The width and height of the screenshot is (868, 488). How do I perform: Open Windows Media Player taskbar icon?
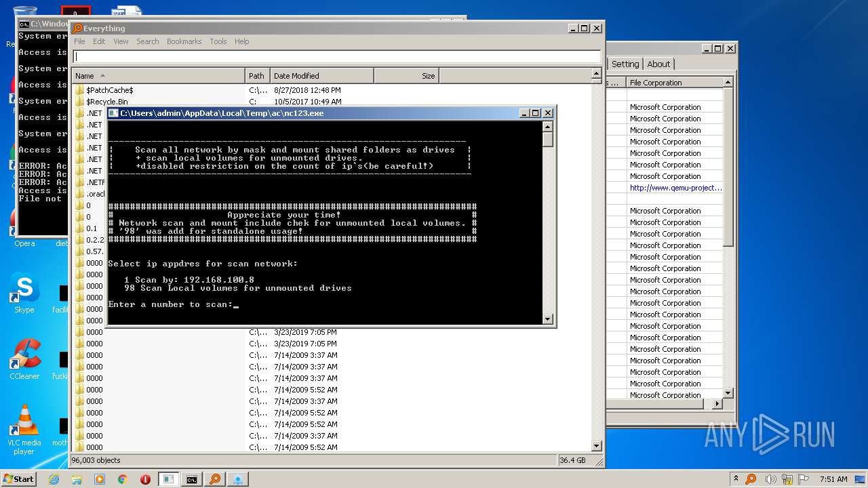100,479
